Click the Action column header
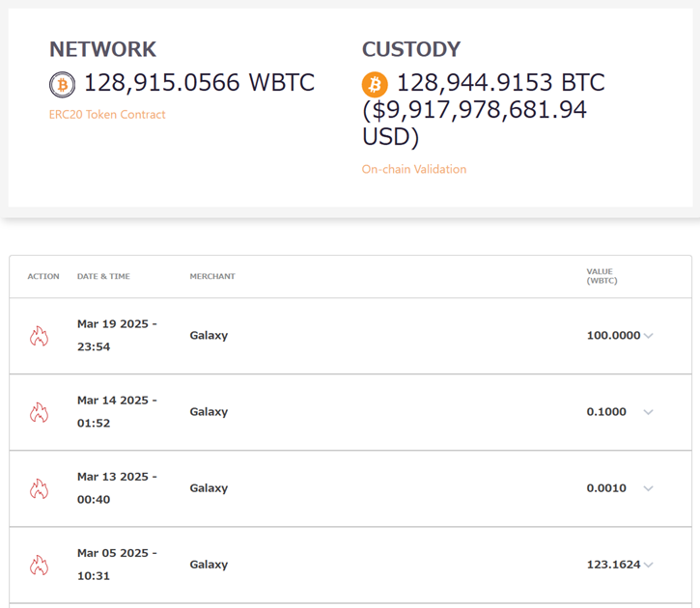700x608 pixels. click(x=43, y=277)
